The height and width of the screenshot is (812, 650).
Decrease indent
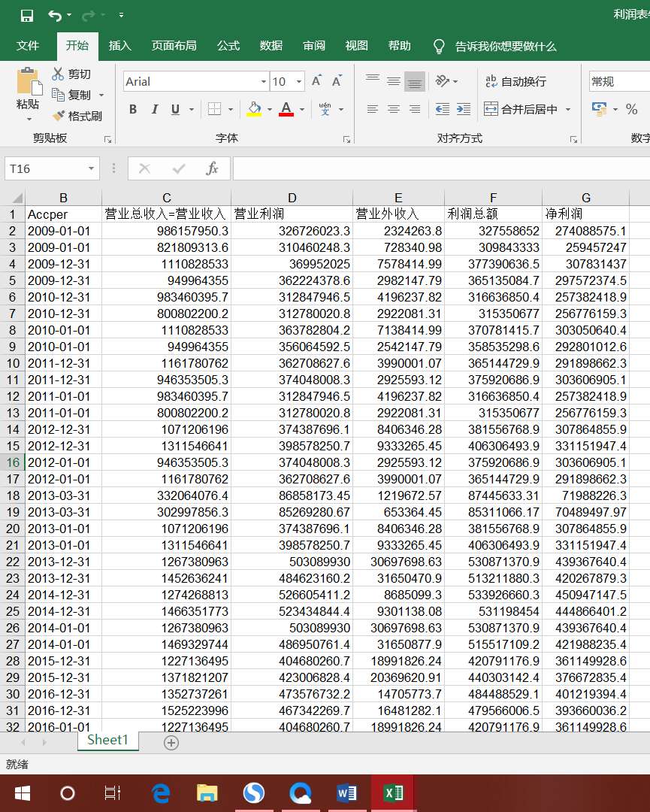click(x=443, y=109)
